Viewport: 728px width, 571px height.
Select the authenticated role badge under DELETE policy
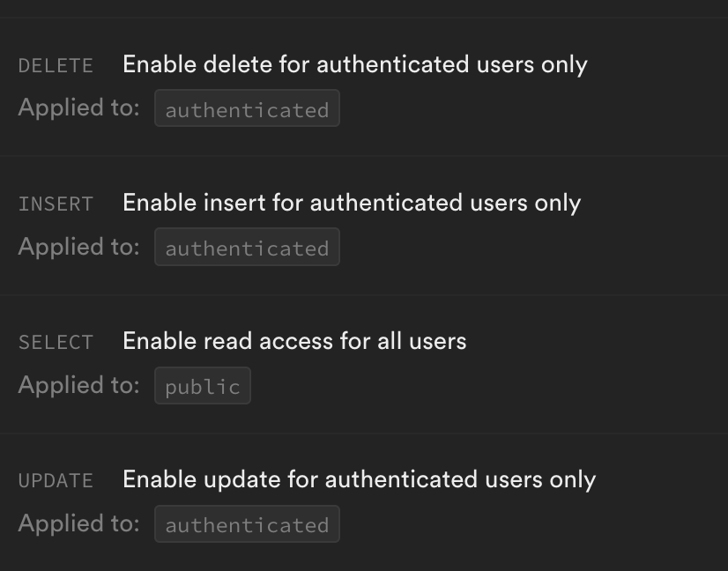click(x=247, y=109)
